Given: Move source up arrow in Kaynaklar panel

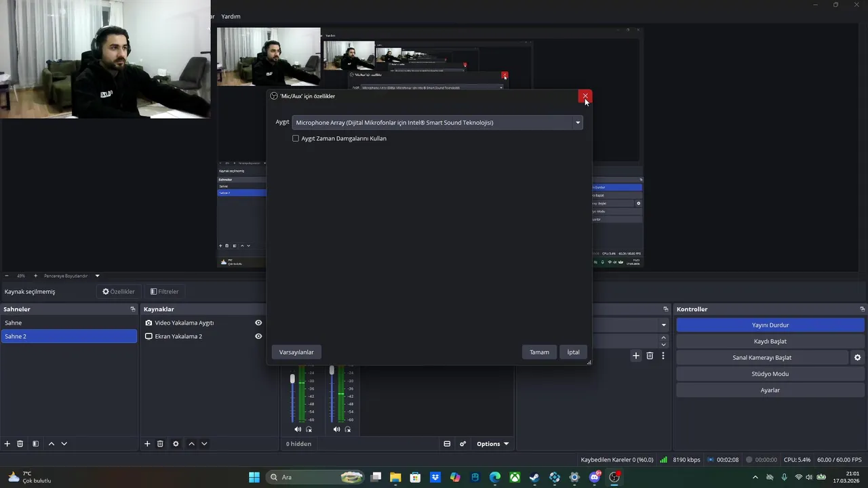Looking at the screenshot, I should tap(191, 444).
